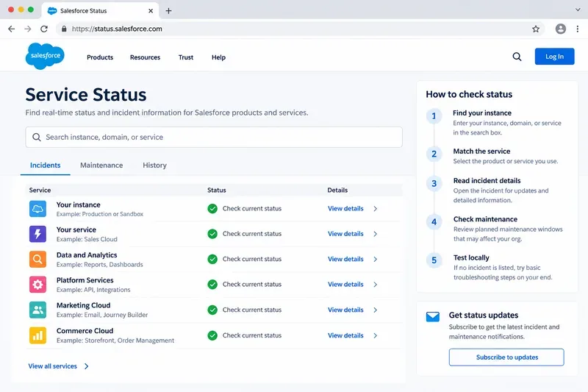Click green checkmark in Commerce Cloud row
This screenshot has height=392, width=588.
click(x=212, y=335)
